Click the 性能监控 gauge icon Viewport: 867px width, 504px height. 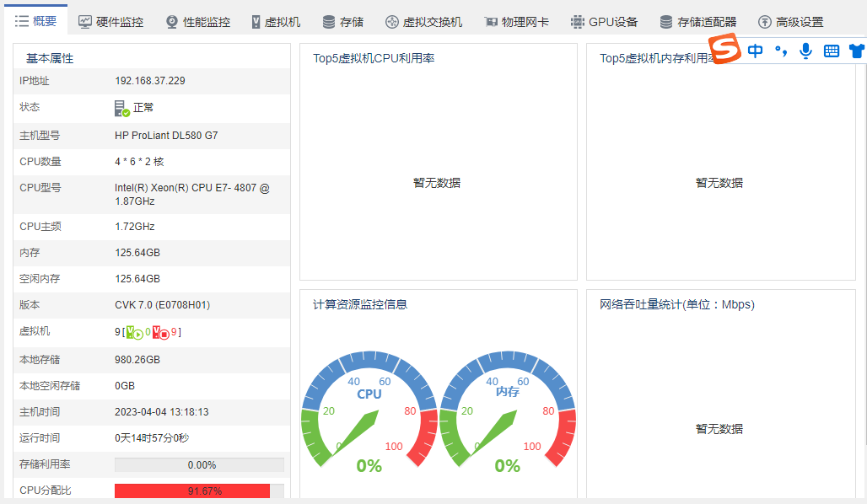pyautogui.click(x=172, y=22)
